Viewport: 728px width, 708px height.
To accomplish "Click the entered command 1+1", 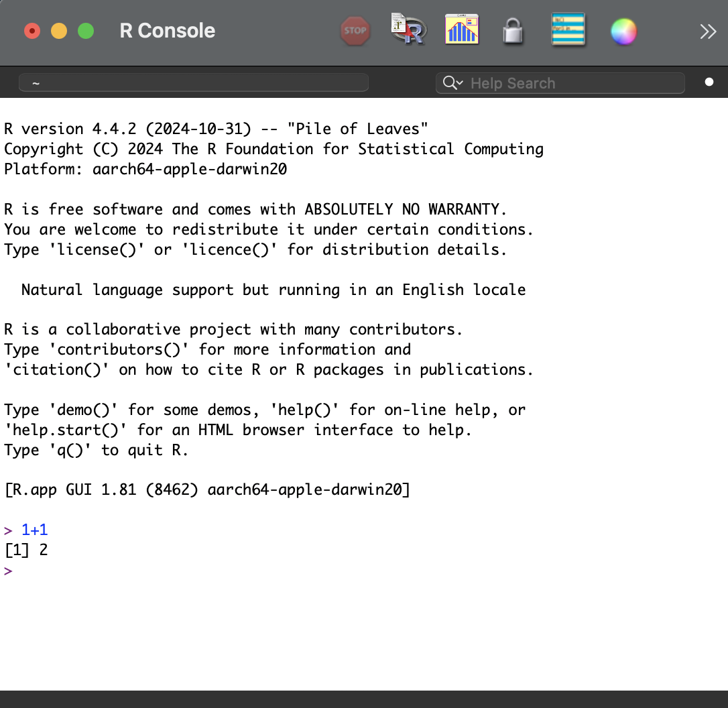I will tap(35, 530).
